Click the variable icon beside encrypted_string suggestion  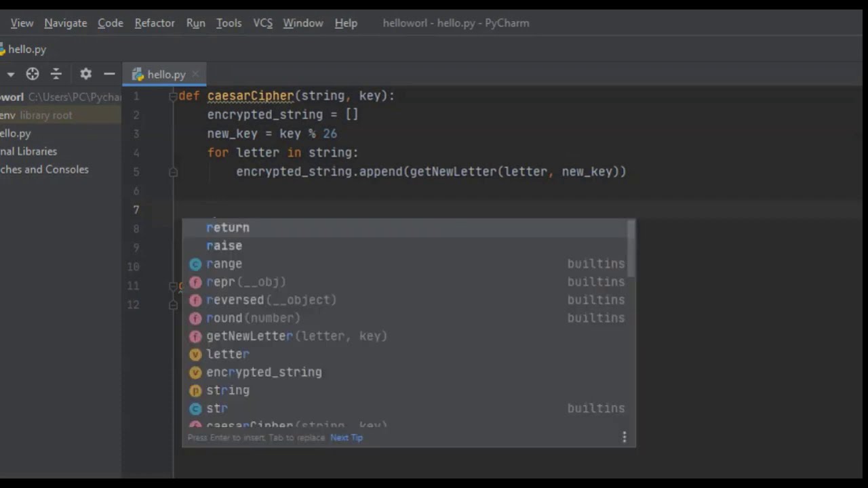click(x=195, y=372)
